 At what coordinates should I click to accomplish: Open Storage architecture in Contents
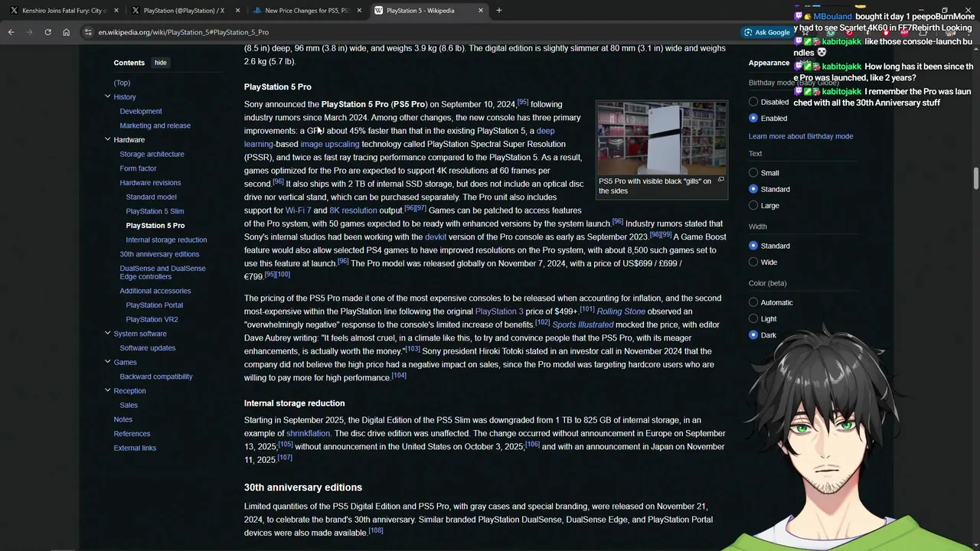pyautogui.click(x=152, y=154)
